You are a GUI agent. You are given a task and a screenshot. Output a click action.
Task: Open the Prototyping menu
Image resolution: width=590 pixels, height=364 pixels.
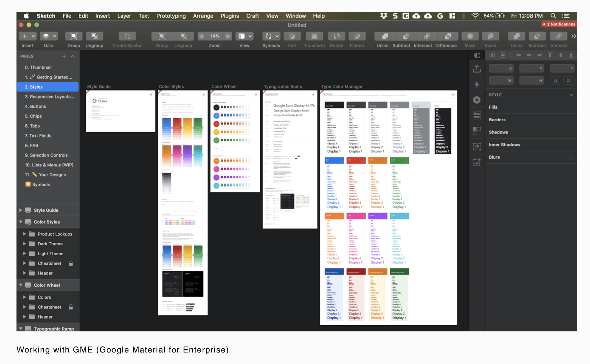tap(171, 16)
